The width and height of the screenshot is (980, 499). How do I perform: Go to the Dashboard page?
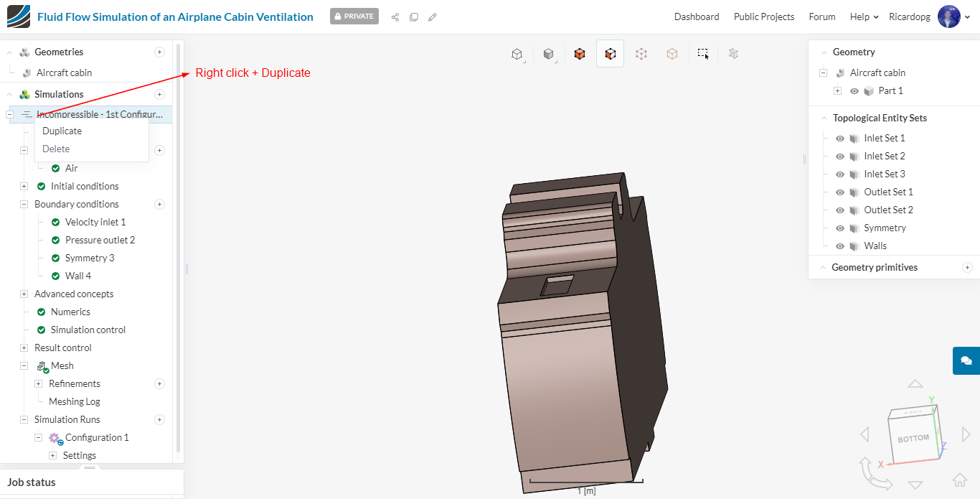click(696, 17)
